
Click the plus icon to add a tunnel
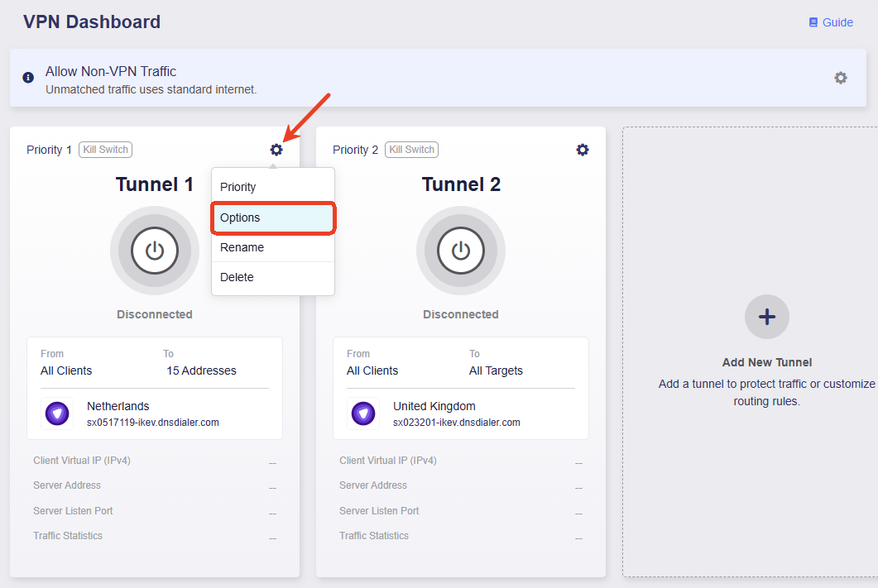766,317
